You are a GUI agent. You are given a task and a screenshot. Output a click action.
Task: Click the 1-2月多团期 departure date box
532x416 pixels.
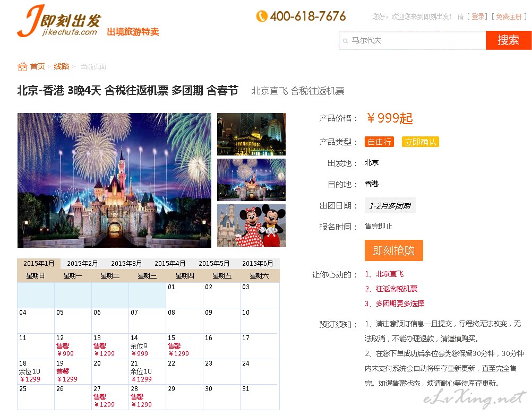[x=390, y=205]
